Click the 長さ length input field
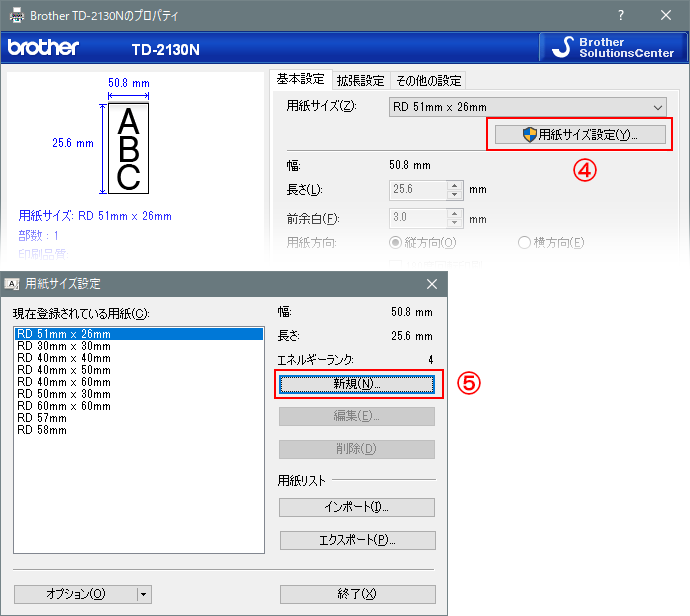The height and width of the screenshot is (616, 690). pos(418,190)
